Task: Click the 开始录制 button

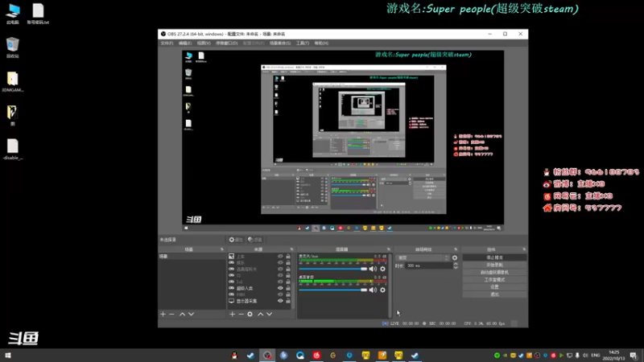Action: (494, 265)
